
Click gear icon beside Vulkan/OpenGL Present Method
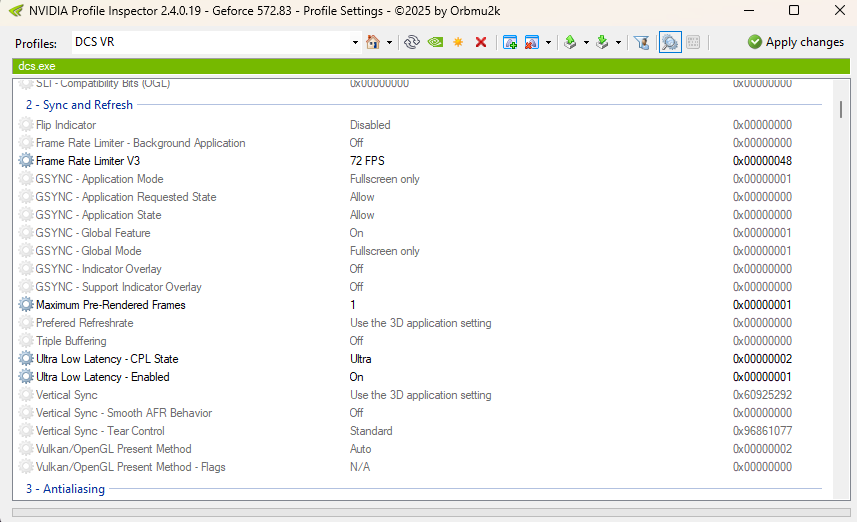26,449
